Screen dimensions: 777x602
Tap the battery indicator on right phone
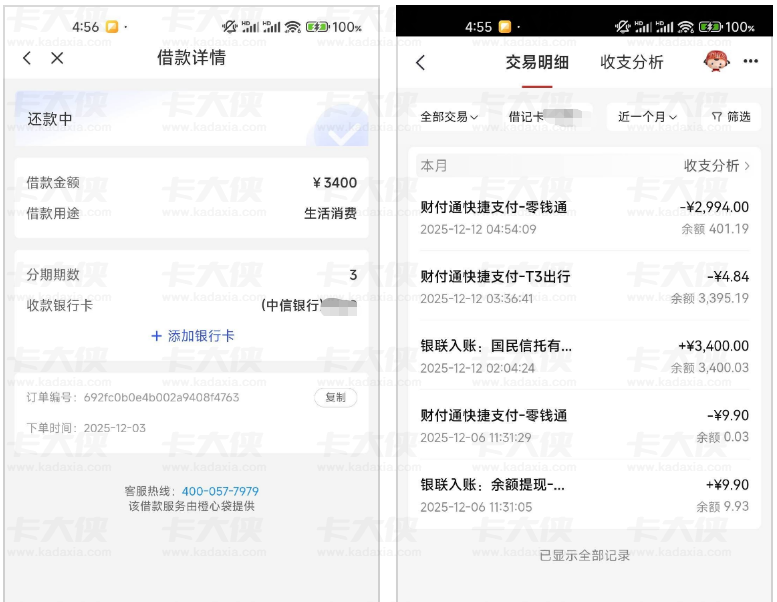coord(711,27)
